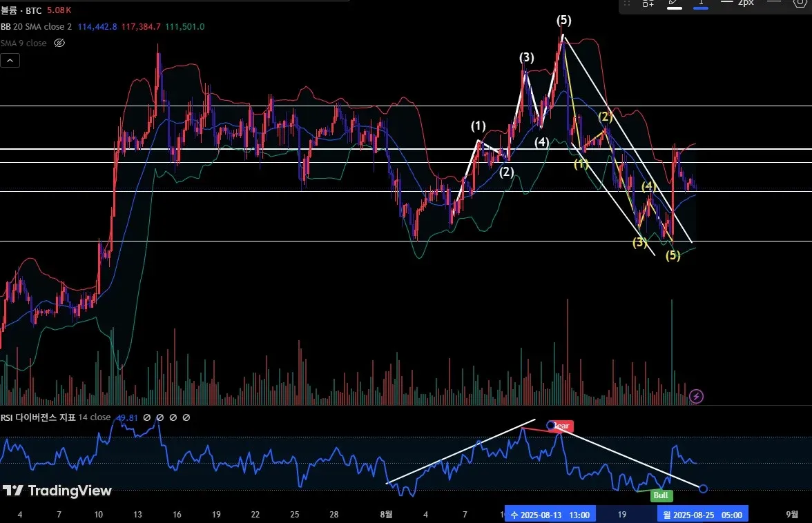Click the template add icon
Viewport: 812px width, 523px height.
coord(648,3)
